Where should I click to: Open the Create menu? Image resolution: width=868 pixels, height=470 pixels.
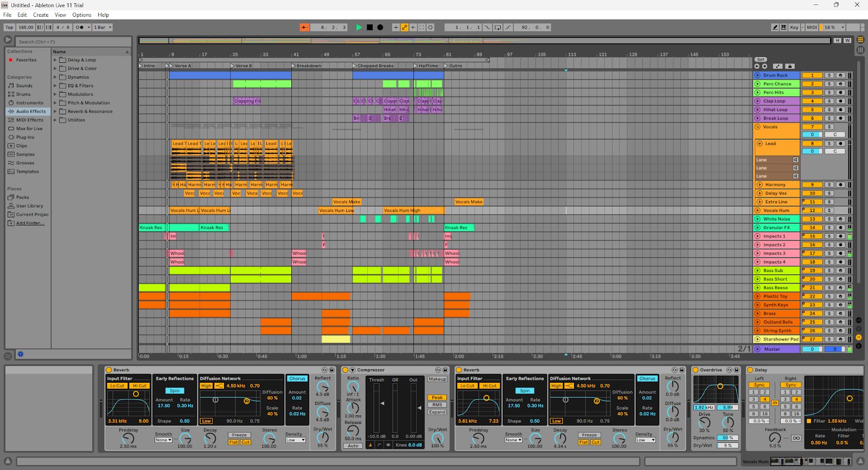(41, 15)
